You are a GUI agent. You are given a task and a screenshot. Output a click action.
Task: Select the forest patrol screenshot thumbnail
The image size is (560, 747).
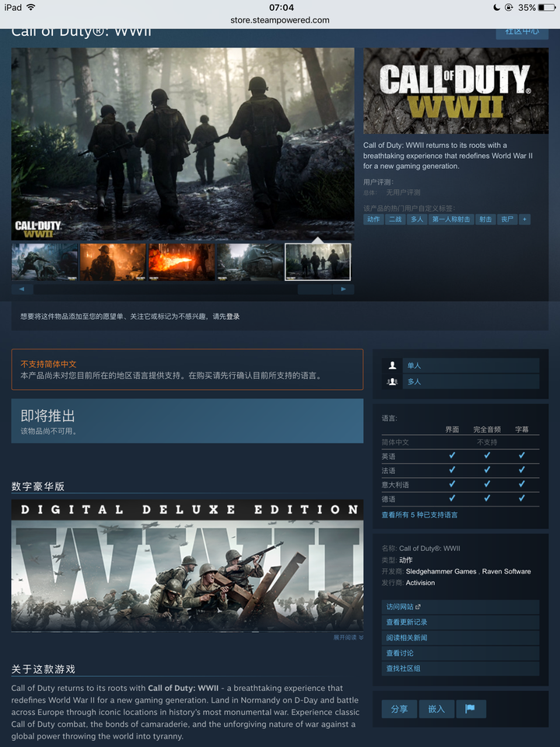[x=317, y=262]
